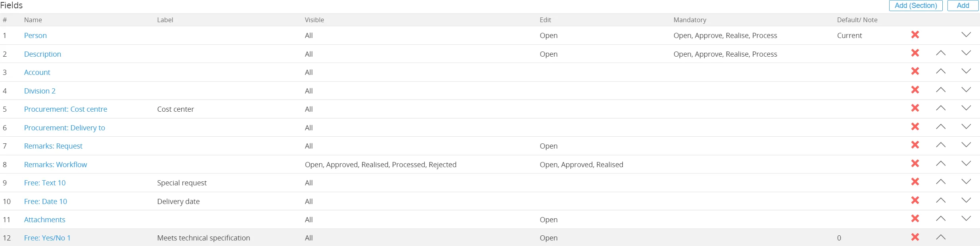Move Free: Date 10 field up
The image size is (980, 246).
coord(940,200)
